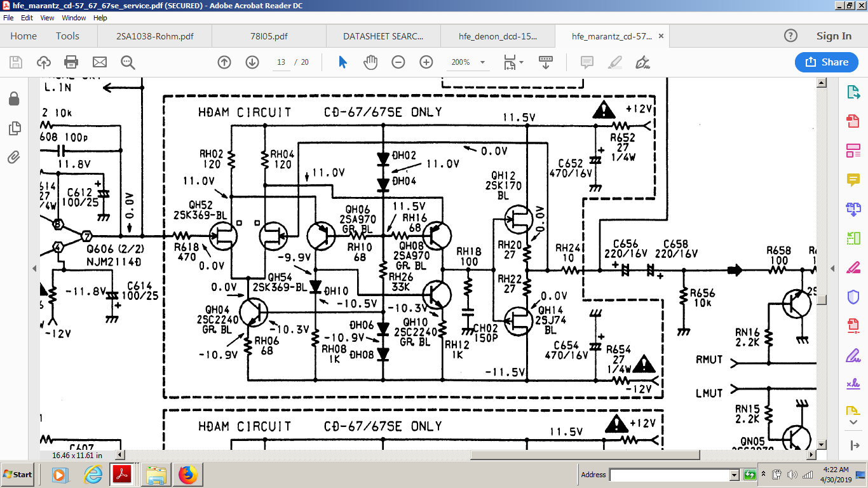Open the Comment tool yellow icon
The width and height of the screenshot is (868, 488).
[853, 180]
